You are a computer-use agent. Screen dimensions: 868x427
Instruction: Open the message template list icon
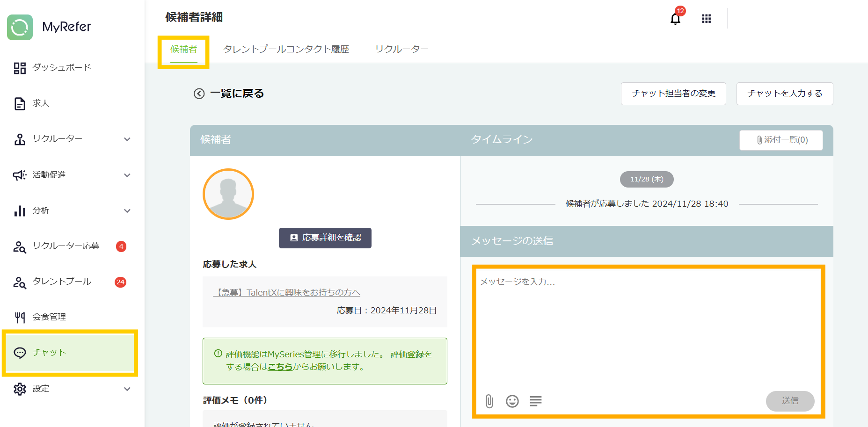[535, 401]
